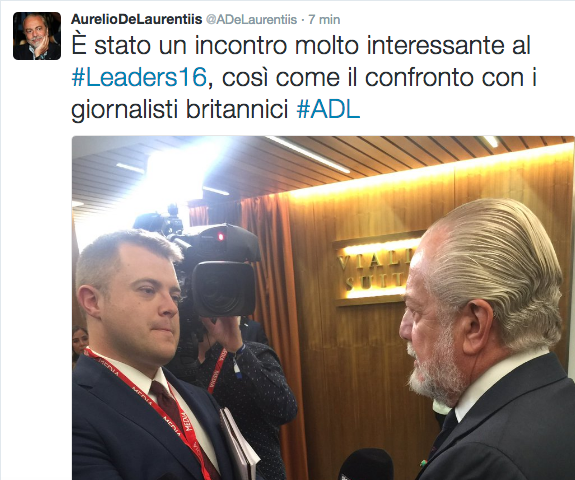
Task: Follow the #Leaders16 hashtag
Action: tap(139, 77)
